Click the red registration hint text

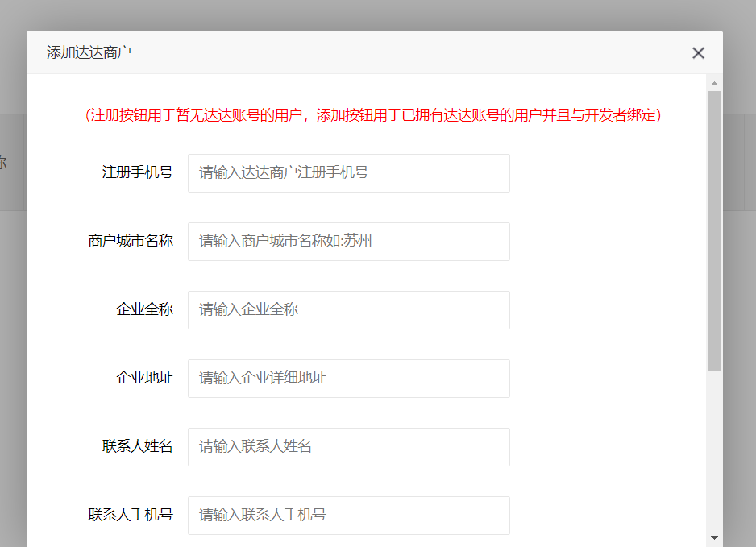(x=373, y=115)
